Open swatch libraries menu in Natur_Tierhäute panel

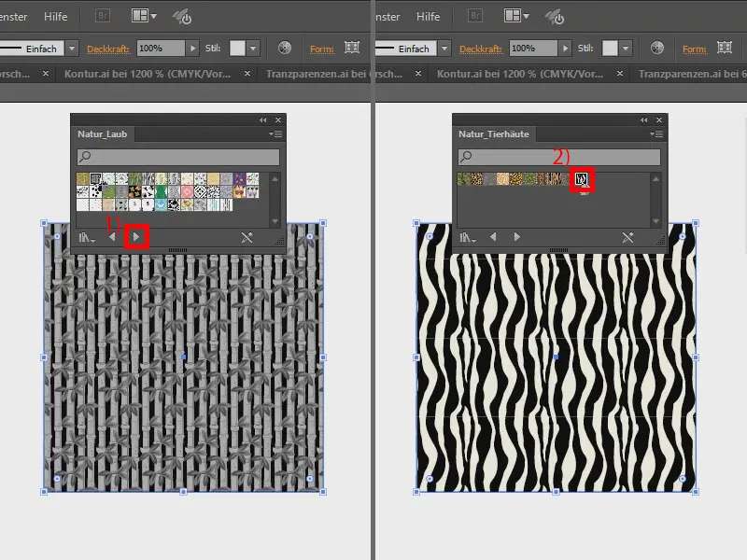(468, 237)
